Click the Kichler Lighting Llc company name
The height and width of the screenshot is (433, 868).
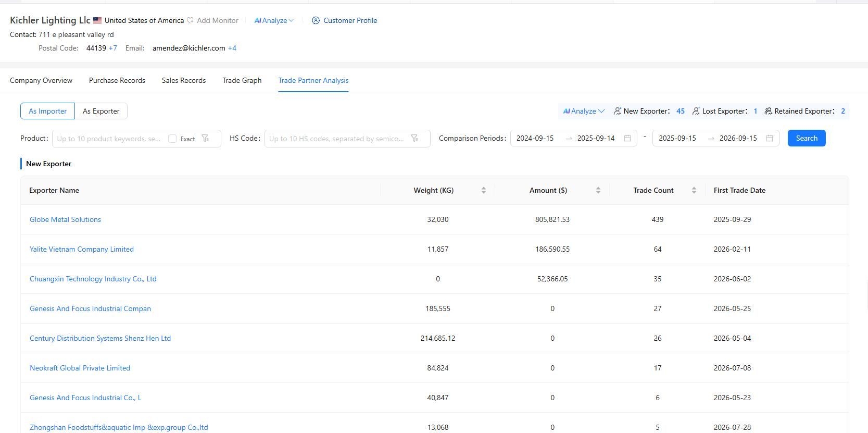tap(50, 20)
